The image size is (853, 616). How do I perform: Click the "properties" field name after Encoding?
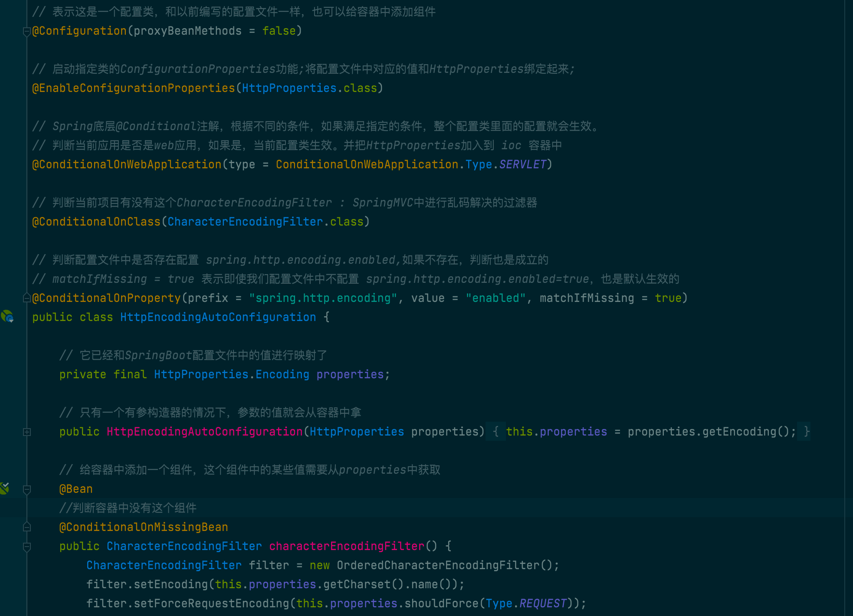(350, 374)
